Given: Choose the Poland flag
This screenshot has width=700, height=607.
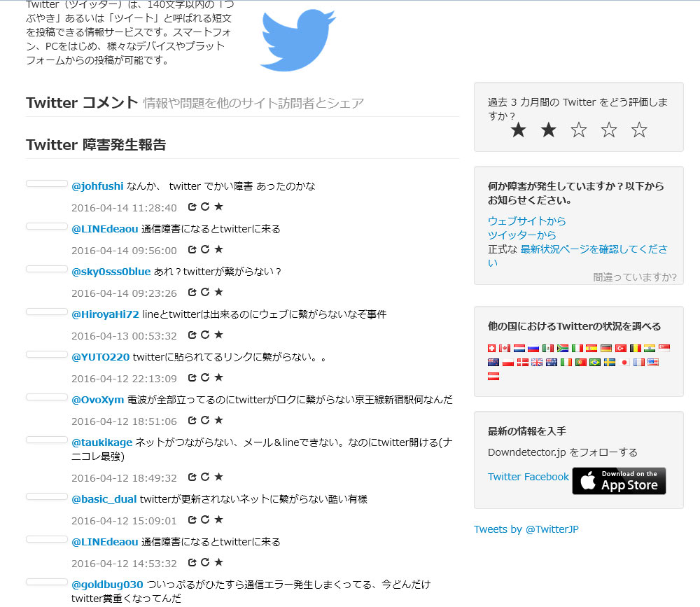Looking at the screenshot, I should pyautogui.click(x=508, y=362).
